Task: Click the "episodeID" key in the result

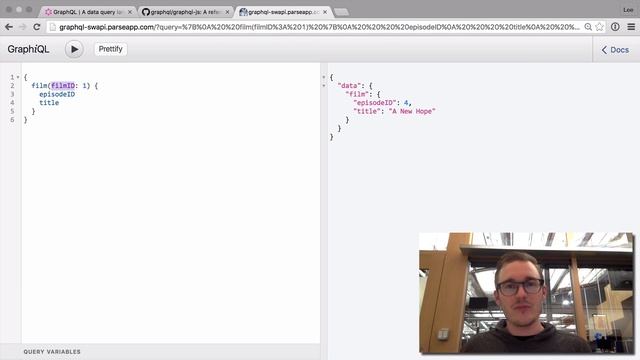Action: click(374, 103)
